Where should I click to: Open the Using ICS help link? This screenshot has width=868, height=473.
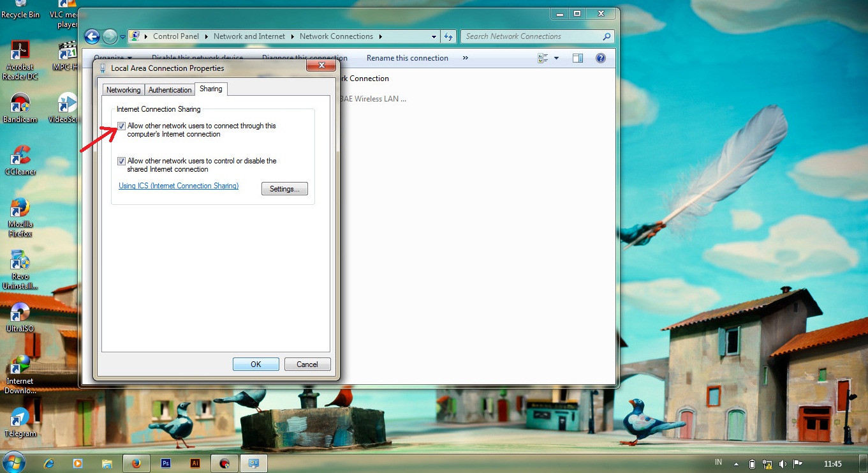tap(179, 186)
